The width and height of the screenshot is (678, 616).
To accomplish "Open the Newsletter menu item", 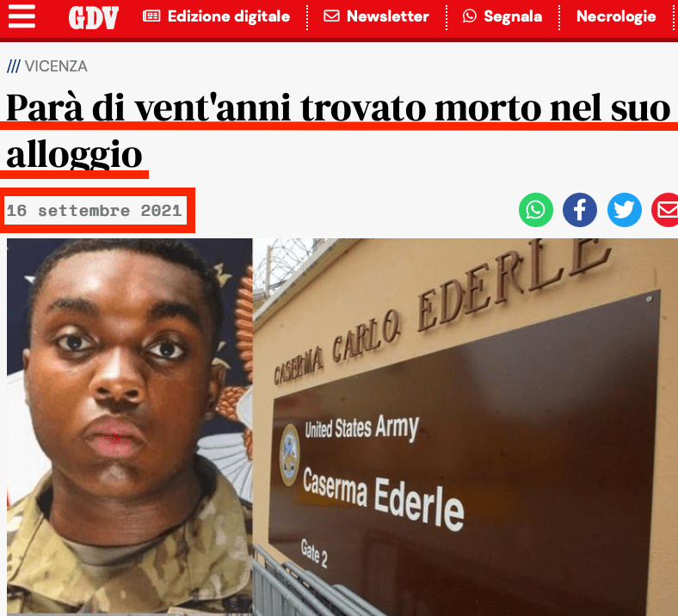I will point(388,16).
